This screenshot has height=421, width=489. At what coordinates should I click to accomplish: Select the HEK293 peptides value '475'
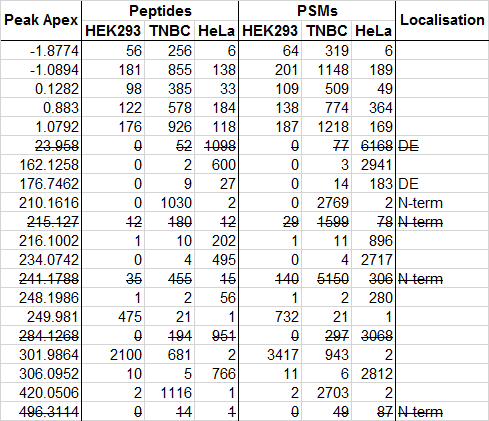click(113, 317)
